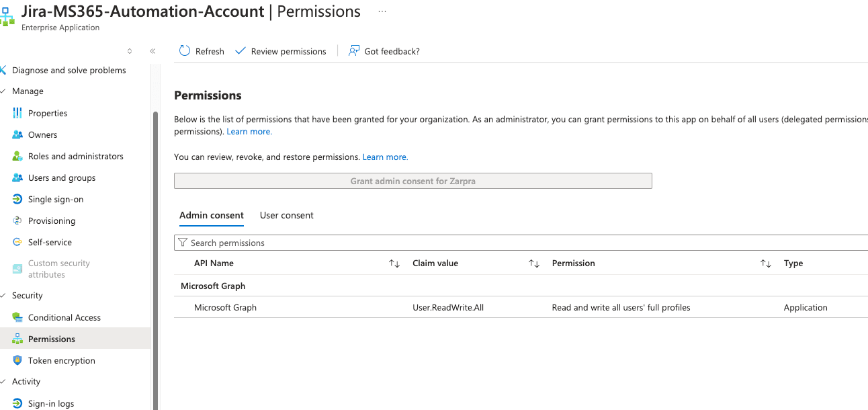Image resolution: width=868 pixels, height=410 pixels.
Task: Click the Application type cell
Action: (806, 307)
